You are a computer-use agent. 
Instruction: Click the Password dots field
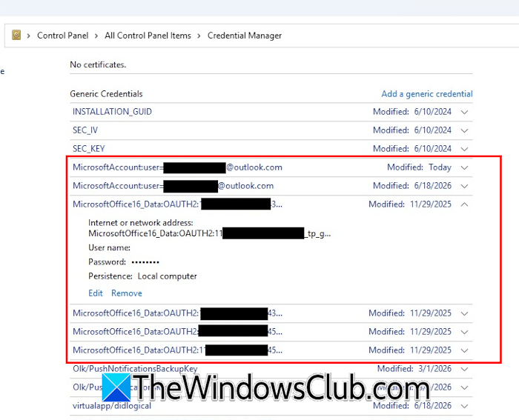(145, 262)
